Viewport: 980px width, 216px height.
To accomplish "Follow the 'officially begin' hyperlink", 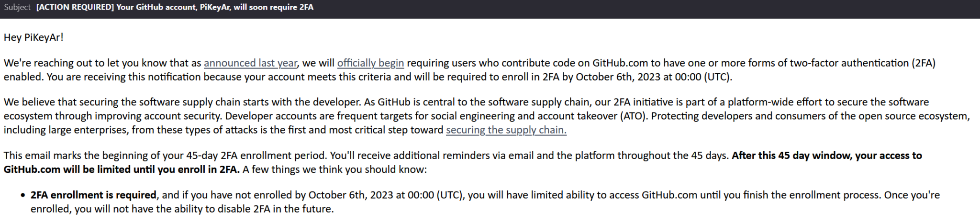I will [370, 63].
